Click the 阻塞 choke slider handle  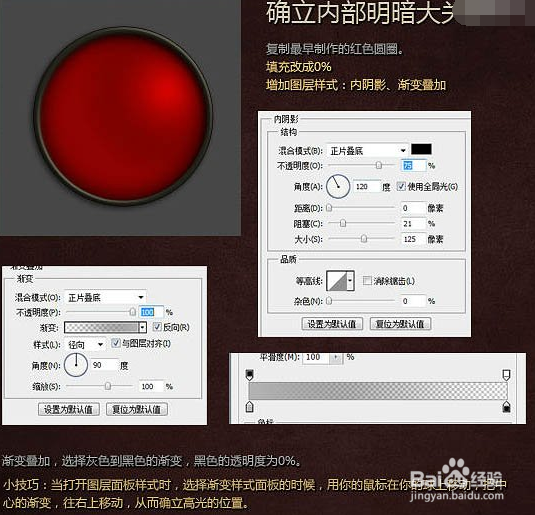coord(343,223)
